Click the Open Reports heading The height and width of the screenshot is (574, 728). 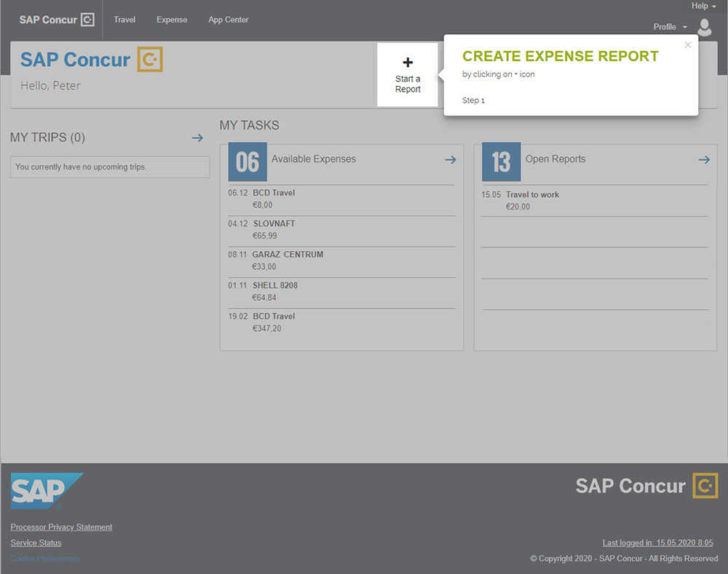point(555,159)
